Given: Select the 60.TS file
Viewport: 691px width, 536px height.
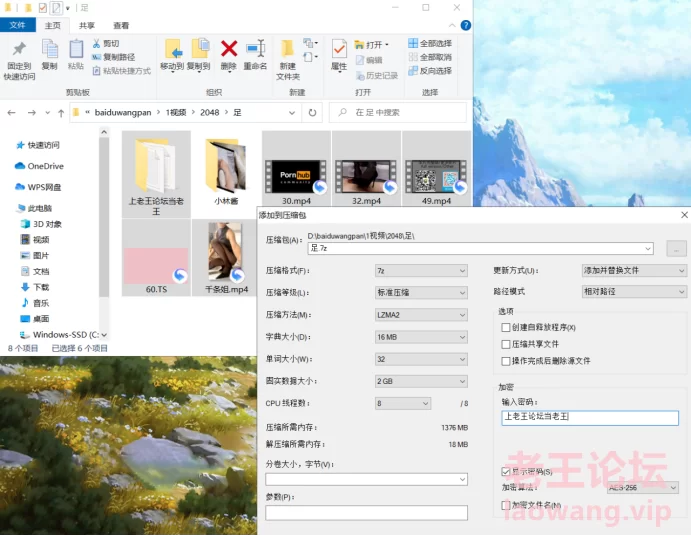Looking at the screenshot, I should pos(156,258).
